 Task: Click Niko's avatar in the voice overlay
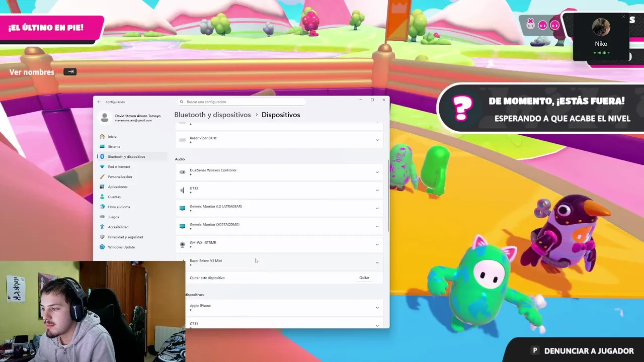[x=601, y=27]
